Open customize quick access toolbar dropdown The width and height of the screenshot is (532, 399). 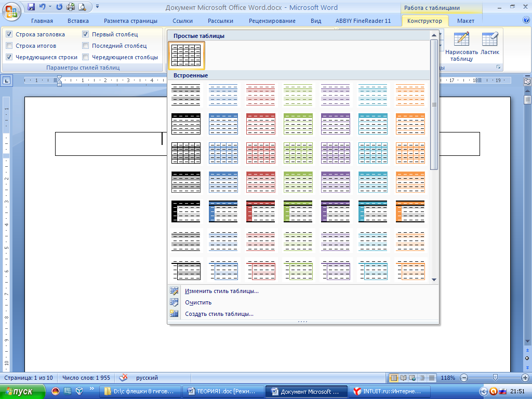click(x=97, y=6)
